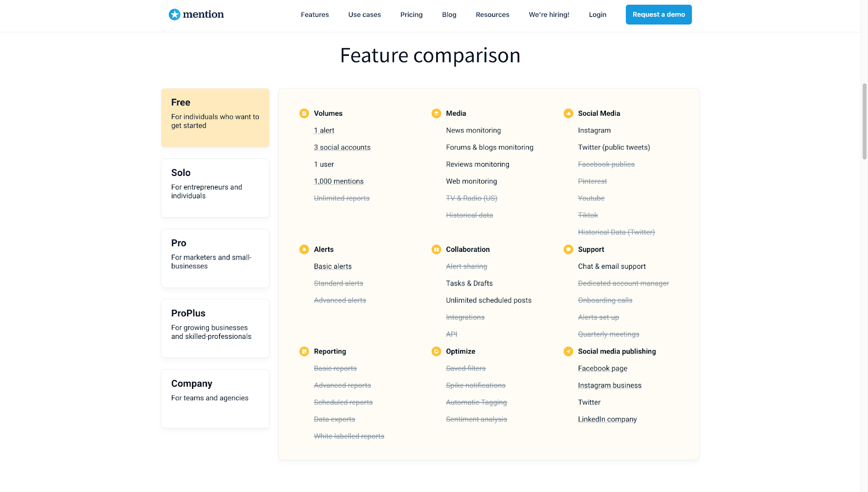This screenshot has height=492, width=868.
Task: Click the Support category icon
Action: click(x=568, y=249)
